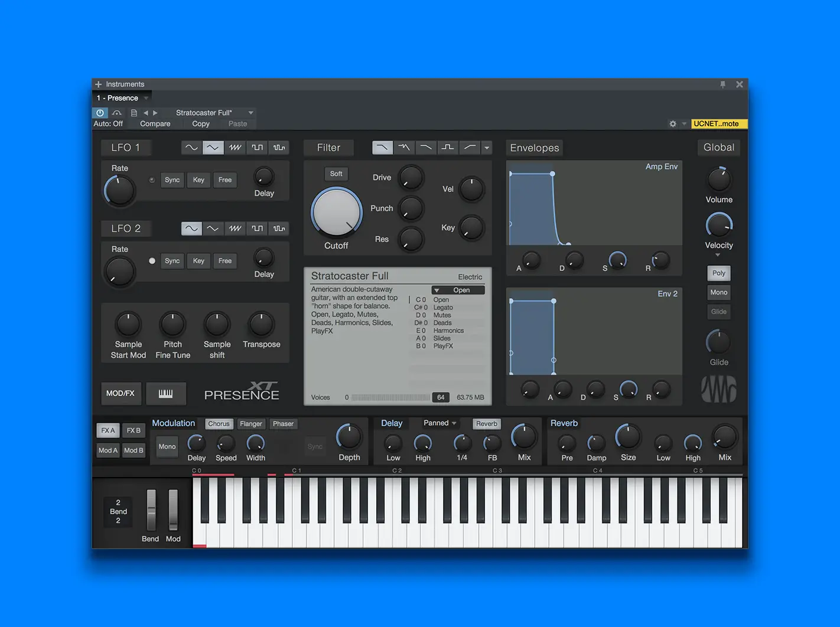The image size is (840, 627).
Task: Select the first lowpass filter type icon
Action: point(382,148)
